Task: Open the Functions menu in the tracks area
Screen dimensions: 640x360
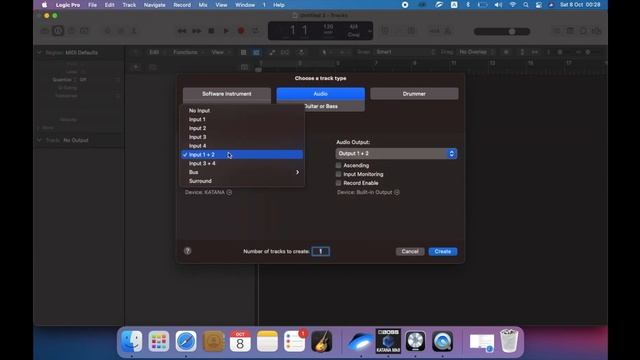Action: pyautogui.click(x=185, y=52)
